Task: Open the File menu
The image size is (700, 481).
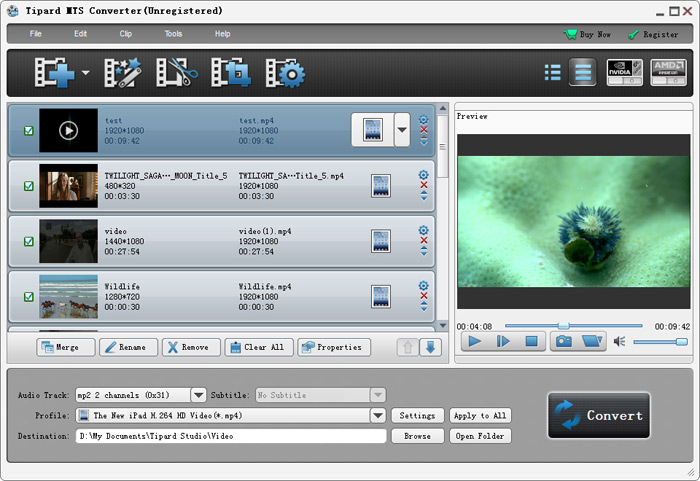Action: tap(35, 33)
